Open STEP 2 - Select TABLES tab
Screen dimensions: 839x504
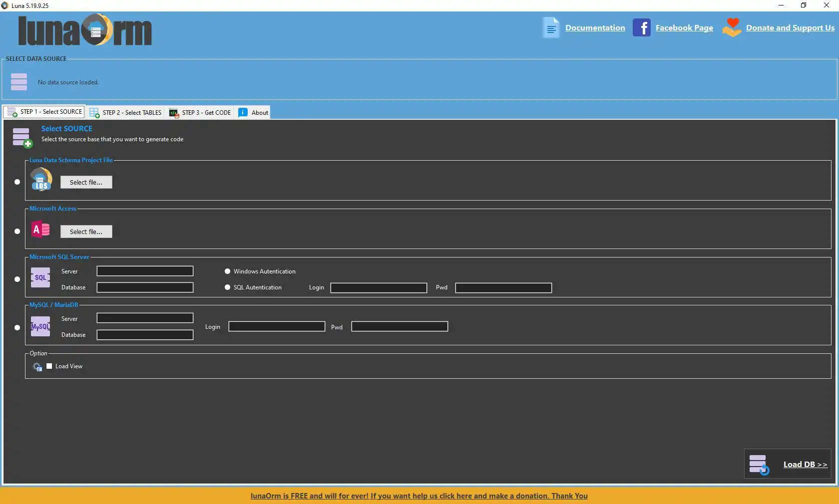[x=125, y=112]
